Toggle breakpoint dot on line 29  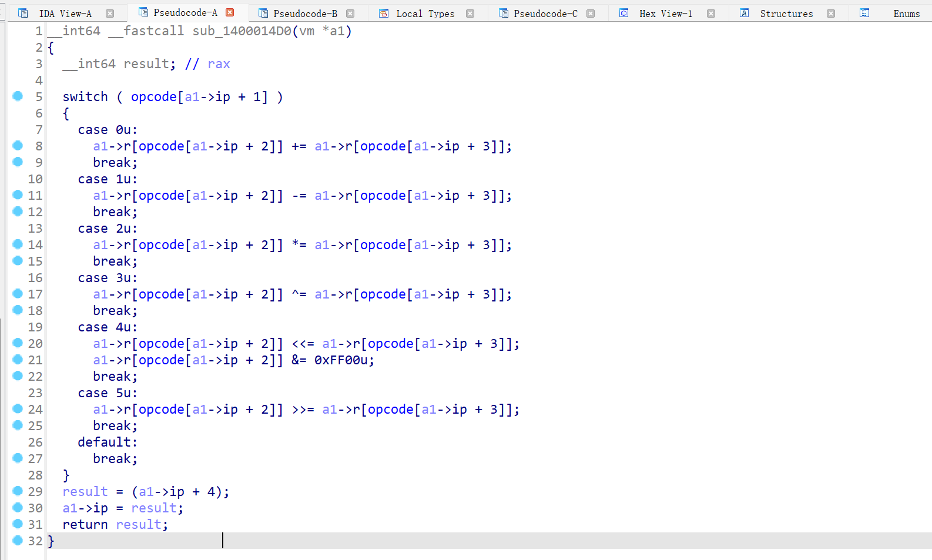tap(18, 491)
